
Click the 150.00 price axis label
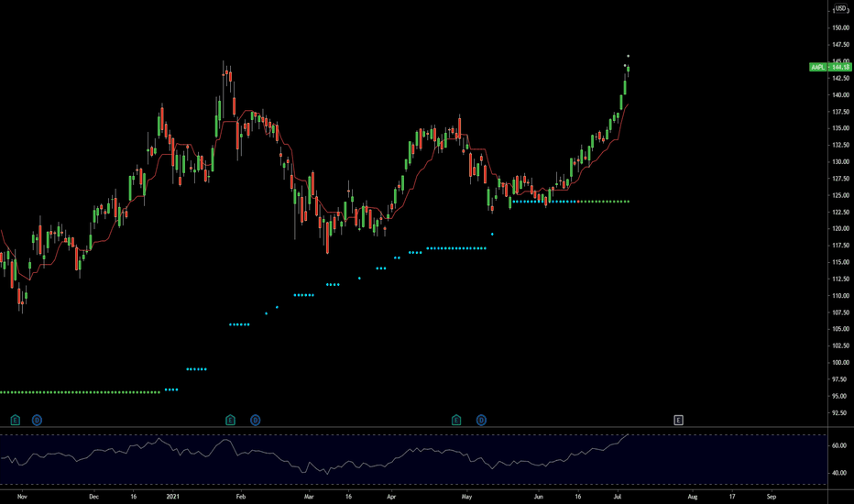click(840, 27)
